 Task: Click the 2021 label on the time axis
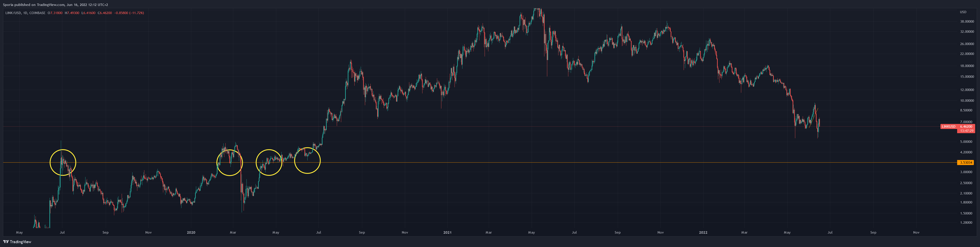pos(447,232)
